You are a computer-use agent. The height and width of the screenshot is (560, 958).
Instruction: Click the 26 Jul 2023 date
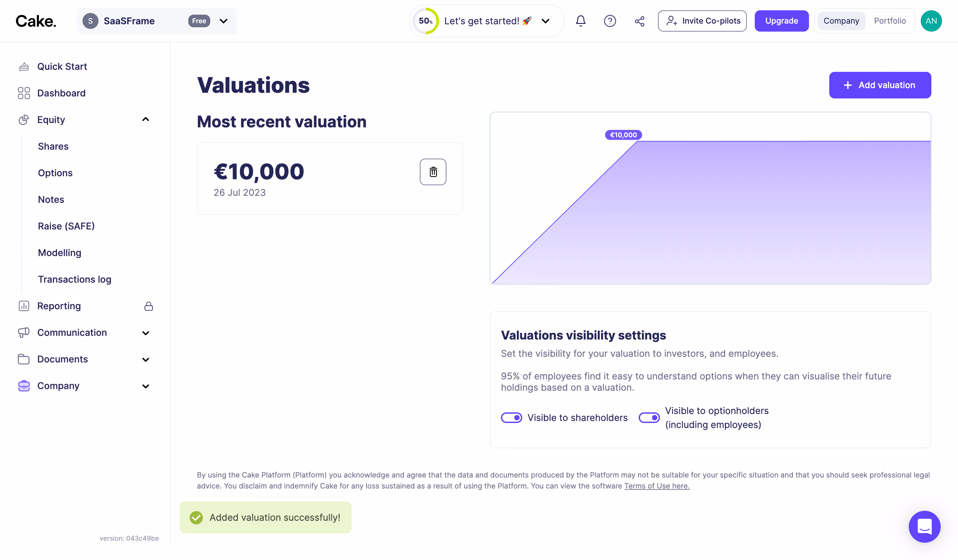pos(239,193)
